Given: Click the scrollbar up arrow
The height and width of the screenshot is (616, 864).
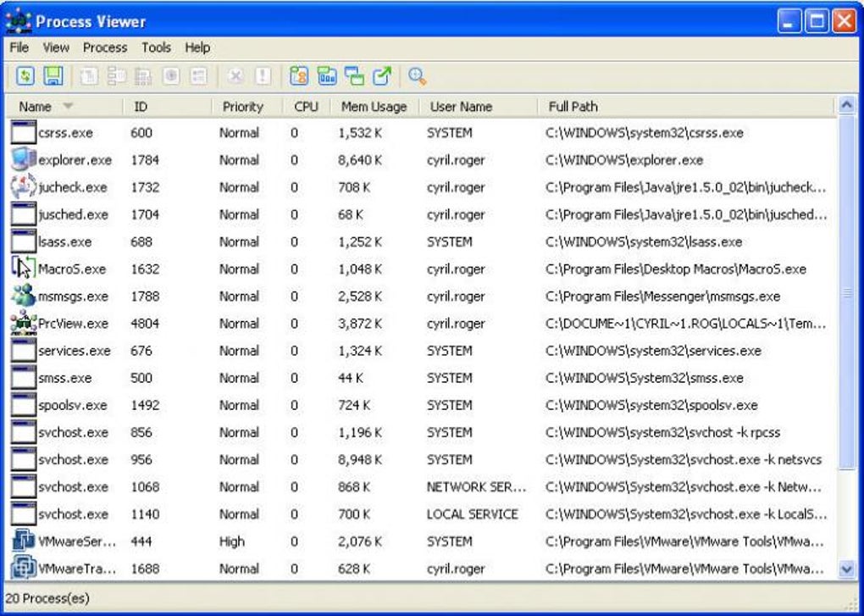Looking at the screenshot, I should click(846, 105).
